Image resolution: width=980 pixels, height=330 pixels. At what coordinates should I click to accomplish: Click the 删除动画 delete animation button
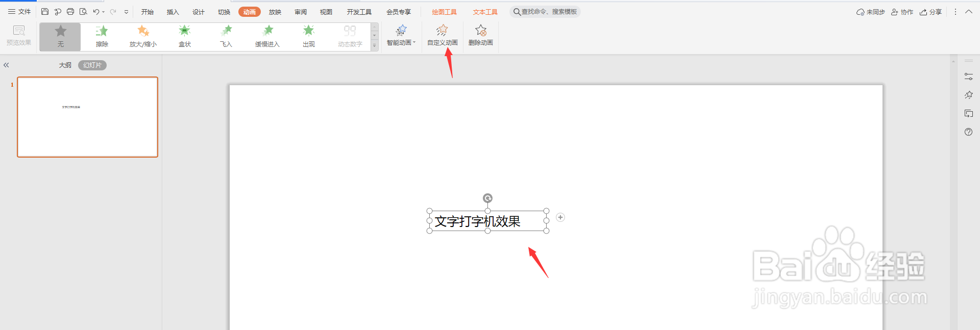point(481,36)
